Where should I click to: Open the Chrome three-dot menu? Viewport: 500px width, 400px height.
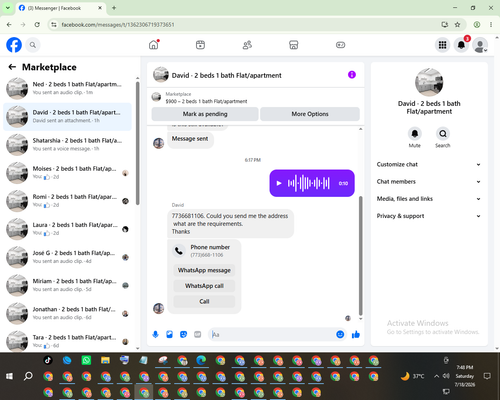[491, 25]
